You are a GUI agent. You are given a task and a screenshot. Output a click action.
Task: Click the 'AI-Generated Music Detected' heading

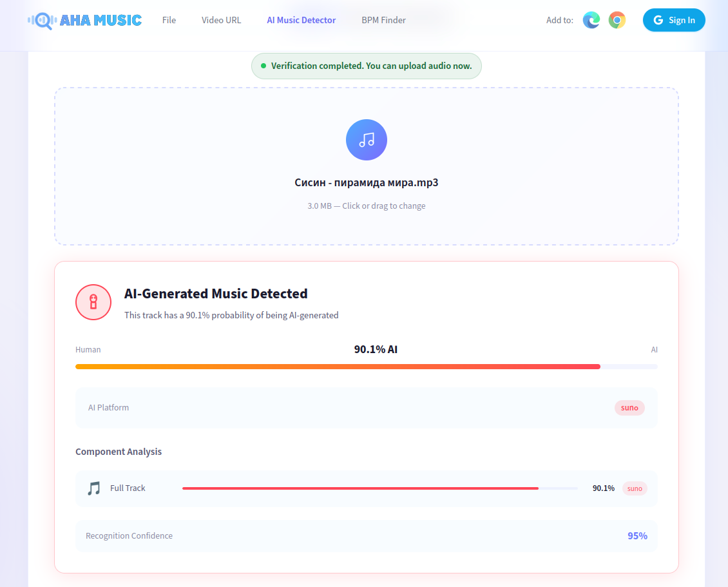tap(216, 294)
